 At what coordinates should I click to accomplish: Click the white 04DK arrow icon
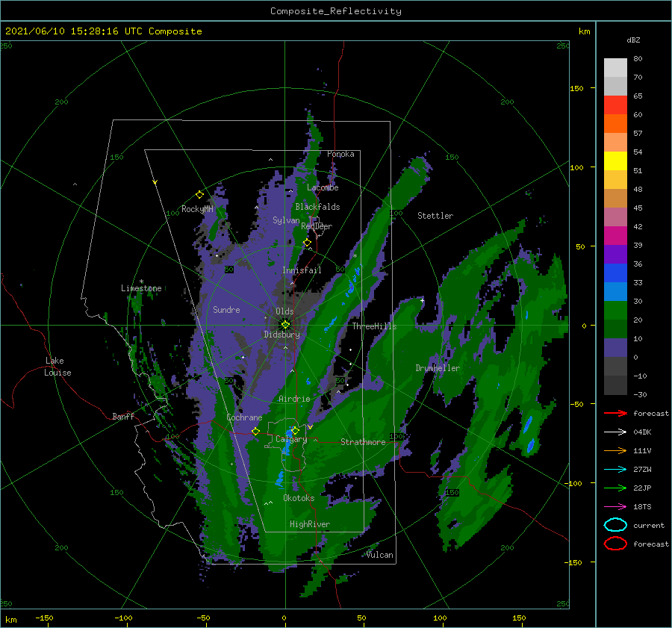pyautogui.click(x=615, y=432)
